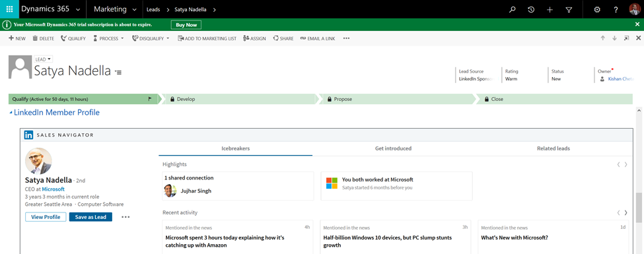This screenshot has height=254, width=644.
Task: Open the search magnifier icon
Action: coord(512,9)
